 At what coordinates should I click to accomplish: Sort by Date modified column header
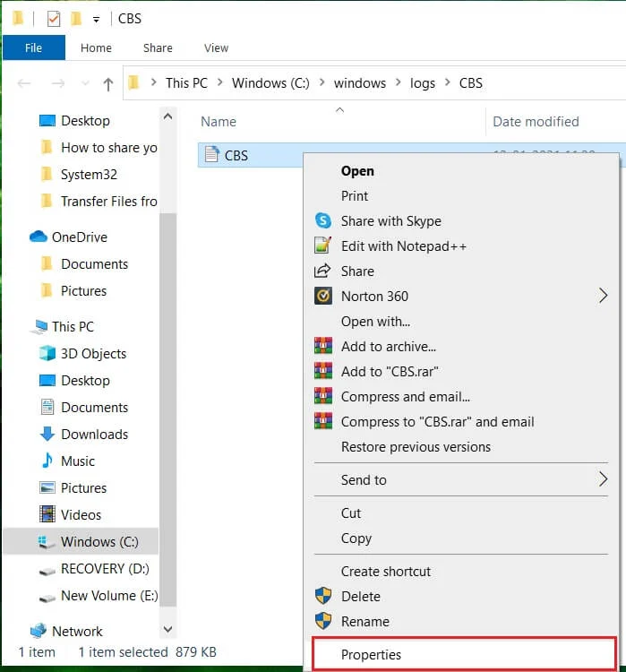click(536, 122)
